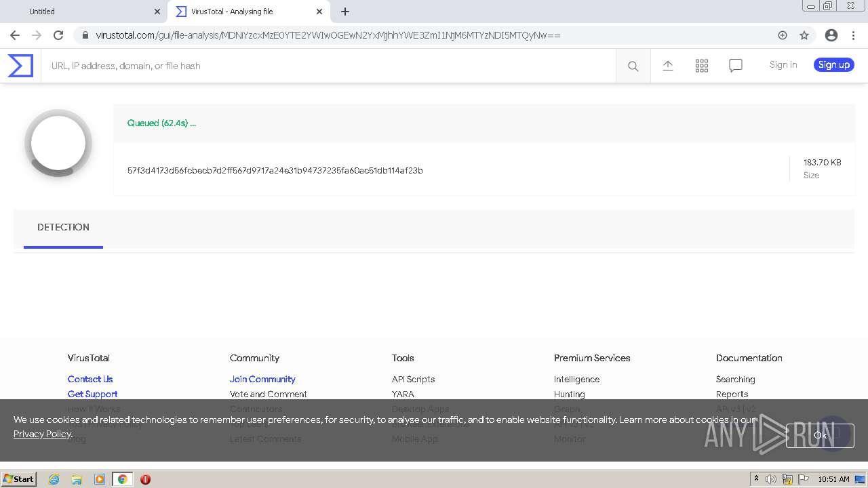Screen dimensions: 868x488
Task: Close the Untitled tab
Action: coord(157,12)
